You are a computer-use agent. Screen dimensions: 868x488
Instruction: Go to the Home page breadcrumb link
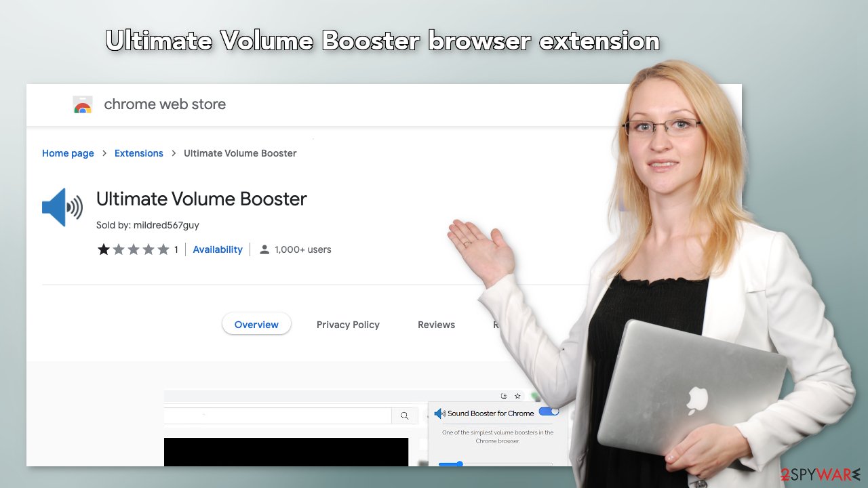point(68,153)
